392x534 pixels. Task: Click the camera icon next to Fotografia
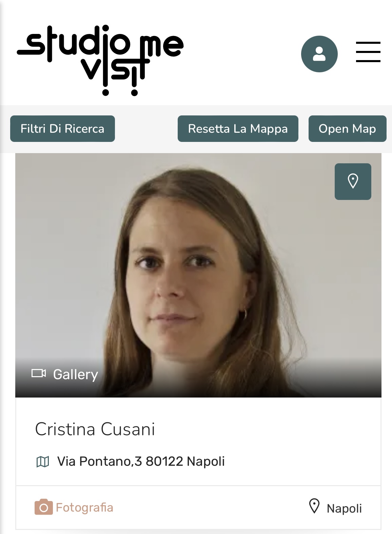[x=43, y=507]
